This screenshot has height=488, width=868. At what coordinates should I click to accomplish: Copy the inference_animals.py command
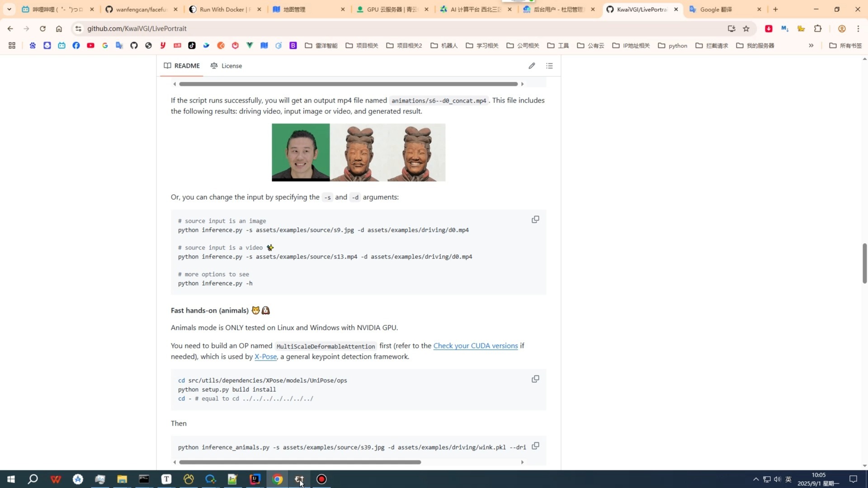535,446
